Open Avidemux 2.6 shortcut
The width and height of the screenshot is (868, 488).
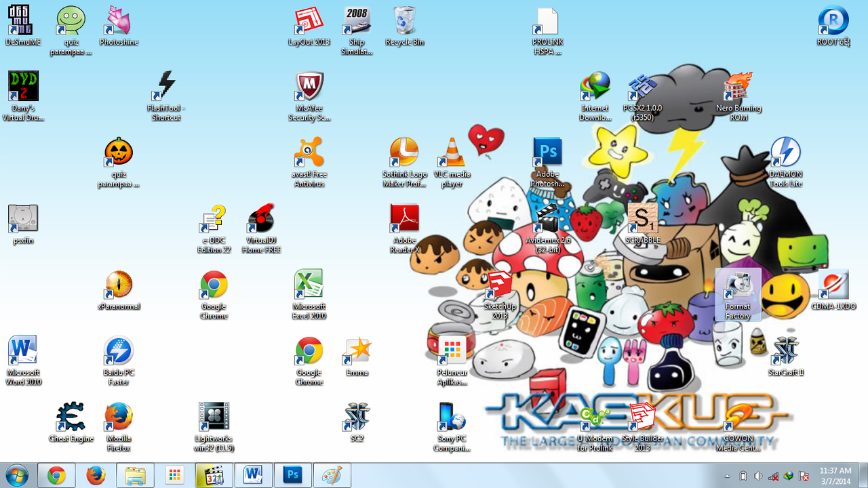(547, 228)
